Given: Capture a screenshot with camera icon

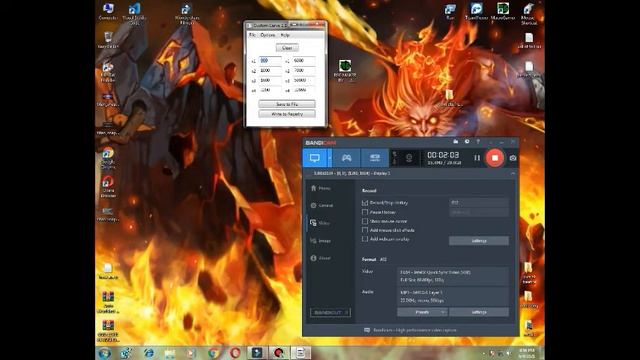Looking at the screenshot, I should coord(513,158).
